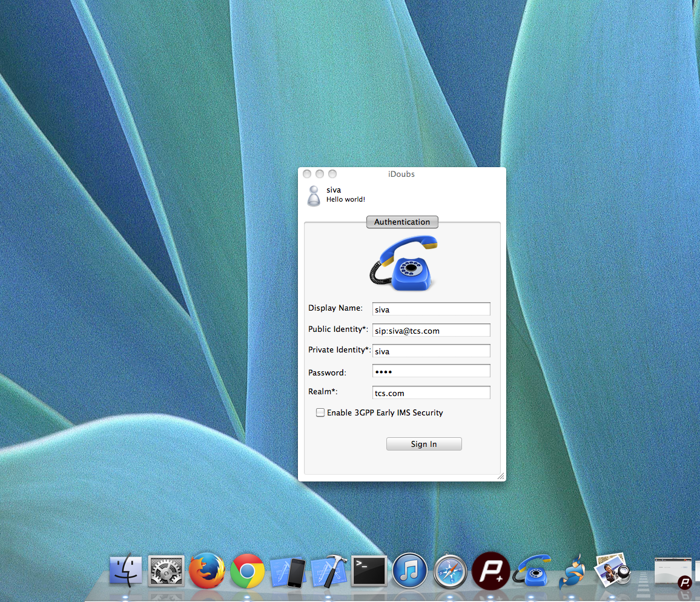Viewport: 700px width, 602px height.
Task: Click the Public Identity field
Action: point(431,330)
